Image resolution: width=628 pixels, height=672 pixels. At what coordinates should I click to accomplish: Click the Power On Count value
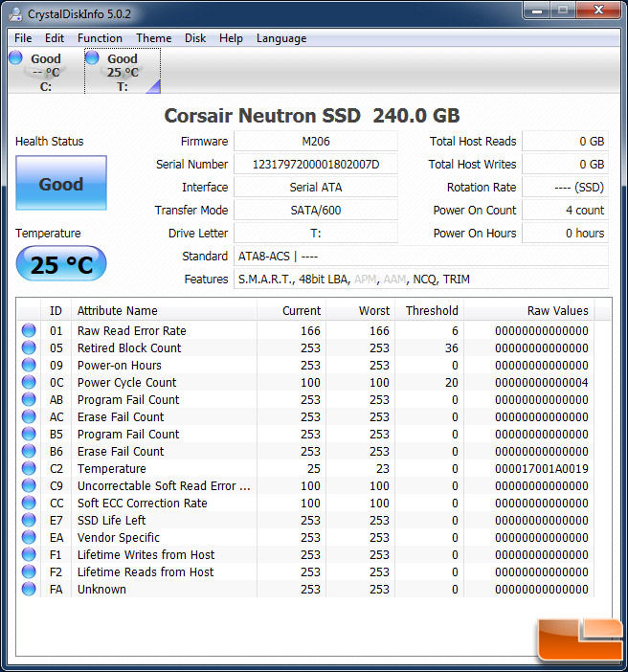565,211
